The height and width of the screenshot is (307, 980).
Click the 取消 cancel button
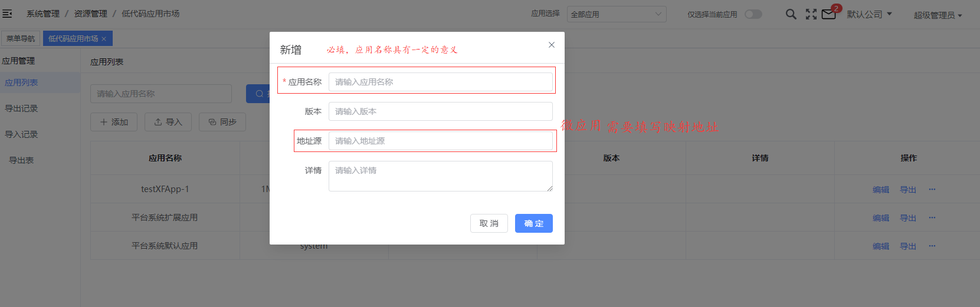[489, 223]
